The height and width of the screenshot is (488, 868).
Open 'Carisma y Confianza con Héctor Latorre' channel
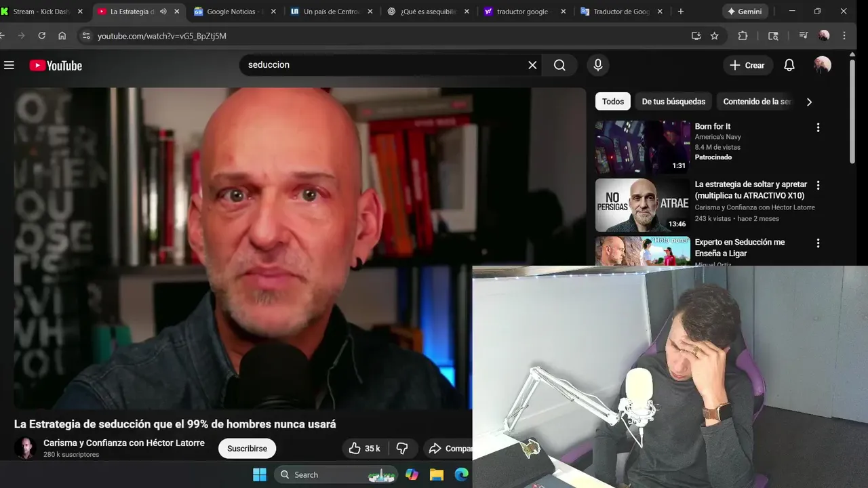pos(124,443)
